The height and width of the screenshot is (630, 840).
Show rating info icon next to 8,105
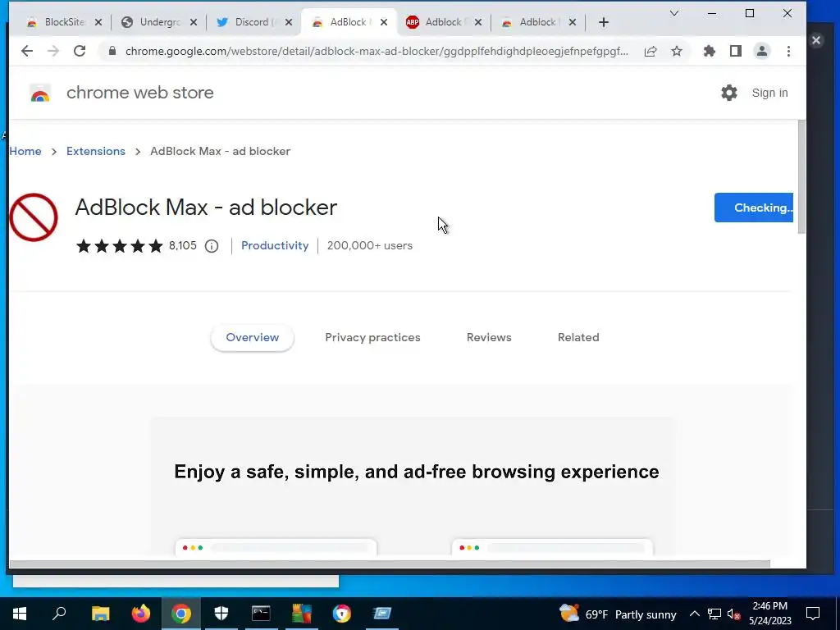(212, 246)
